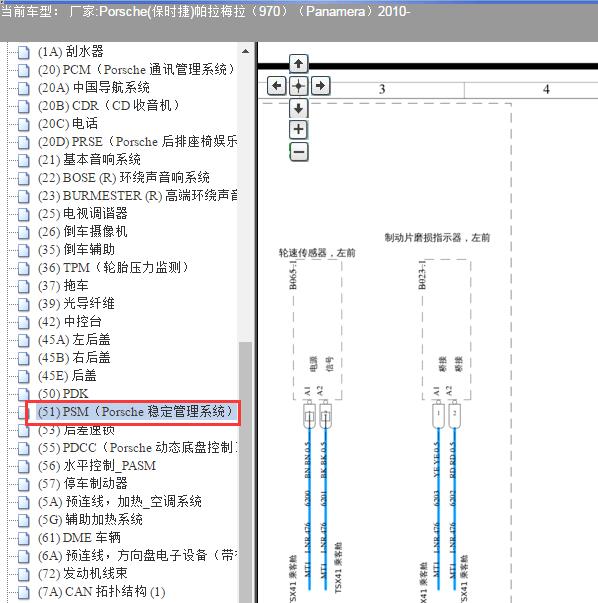Select (20A) 中国导航系统 in the list
Screen dimensions: 598x603
click(x=93, y=88)
